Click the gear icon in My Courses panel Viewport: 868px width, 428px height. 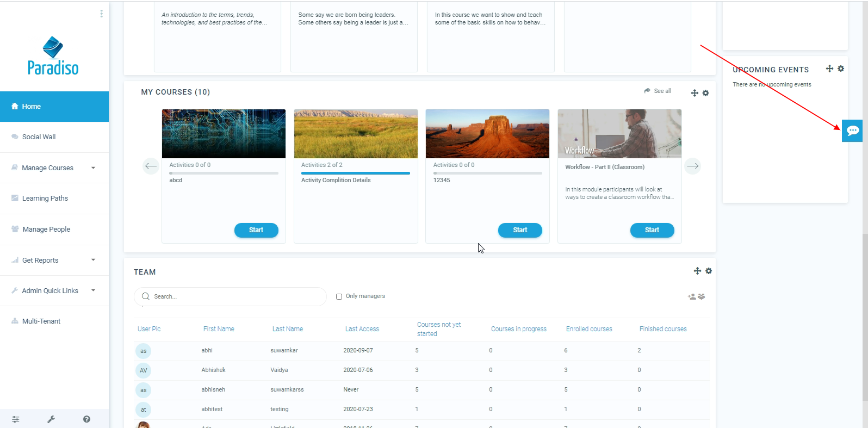705,93
